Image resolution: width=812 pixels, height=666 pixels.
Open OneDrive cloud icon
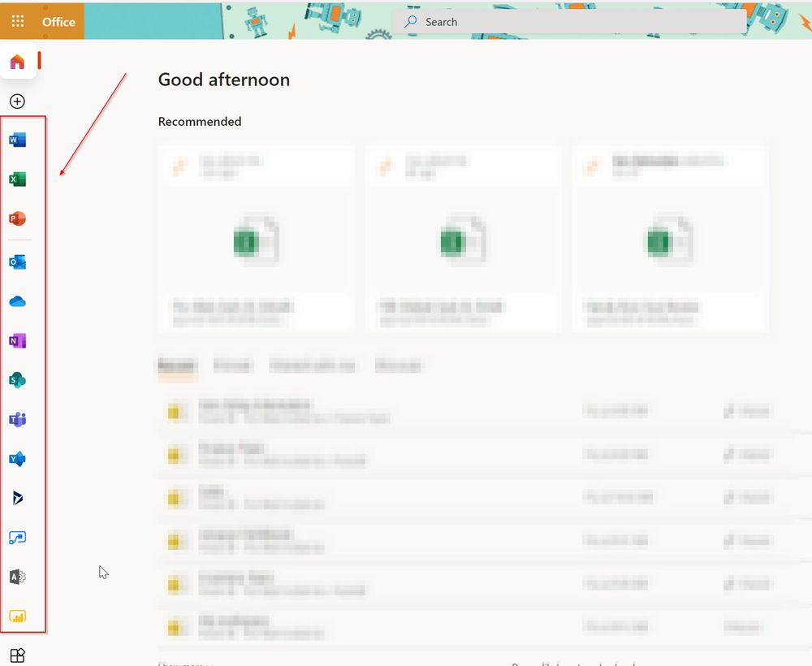click(17, 301)
